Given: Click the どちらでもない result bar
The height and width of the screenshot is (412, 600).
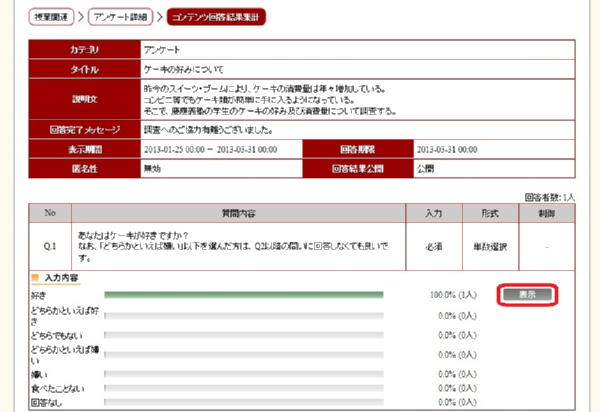Looking at the screenshot, I should (x=244, y=335).
